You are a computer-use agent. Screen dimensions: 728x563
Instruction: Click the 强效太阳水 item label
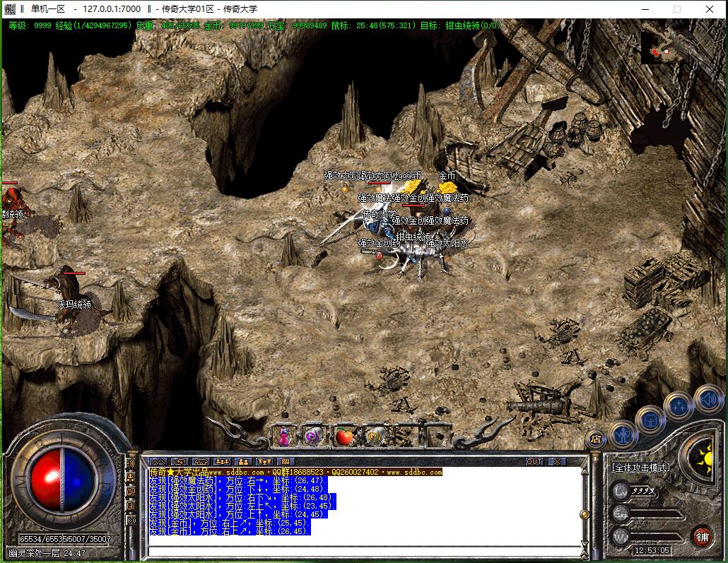tap(446, 243)
